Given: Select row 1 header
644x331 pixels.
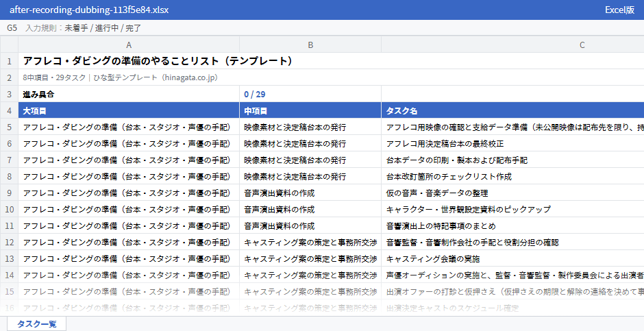Looking at the screenshot, I should [9, 61].
